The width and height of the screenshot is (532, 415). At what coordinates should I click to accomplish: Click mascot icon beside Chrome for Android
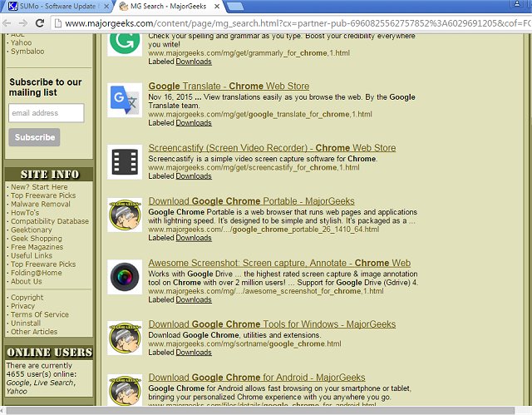click(x=125, y=390)
